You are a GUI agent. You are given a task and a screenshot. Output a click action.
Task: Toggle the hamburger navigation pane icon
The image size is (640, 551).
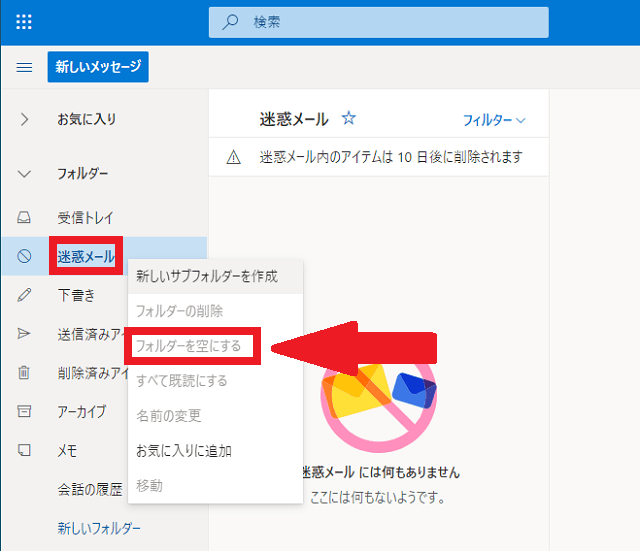point(24,67)
